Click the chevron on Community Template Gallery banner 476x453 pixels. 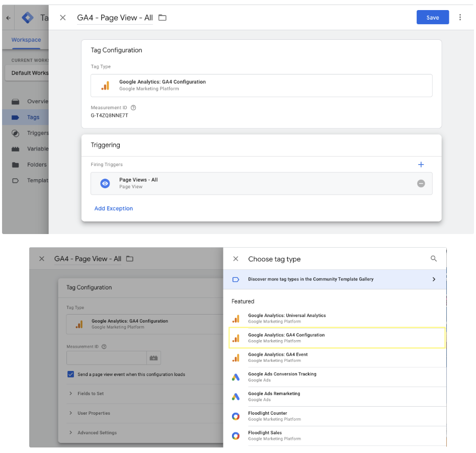[434, 279]
